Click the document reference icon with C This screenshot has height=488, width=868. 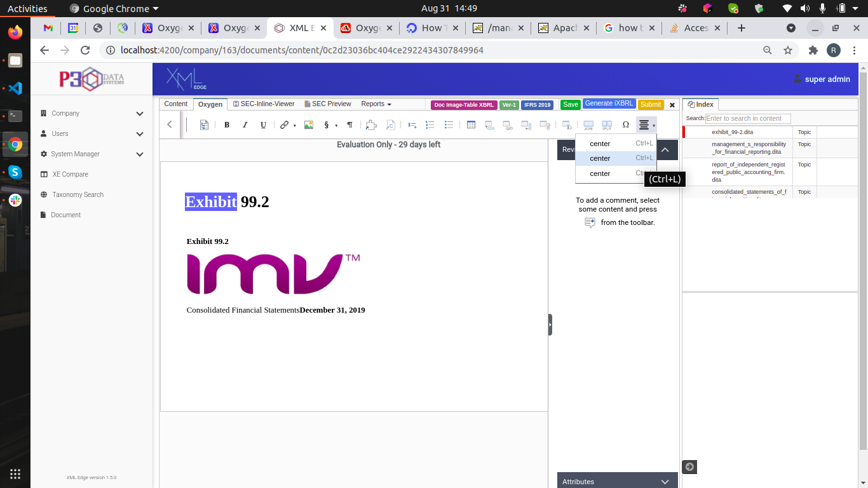[x=391, y=125]
